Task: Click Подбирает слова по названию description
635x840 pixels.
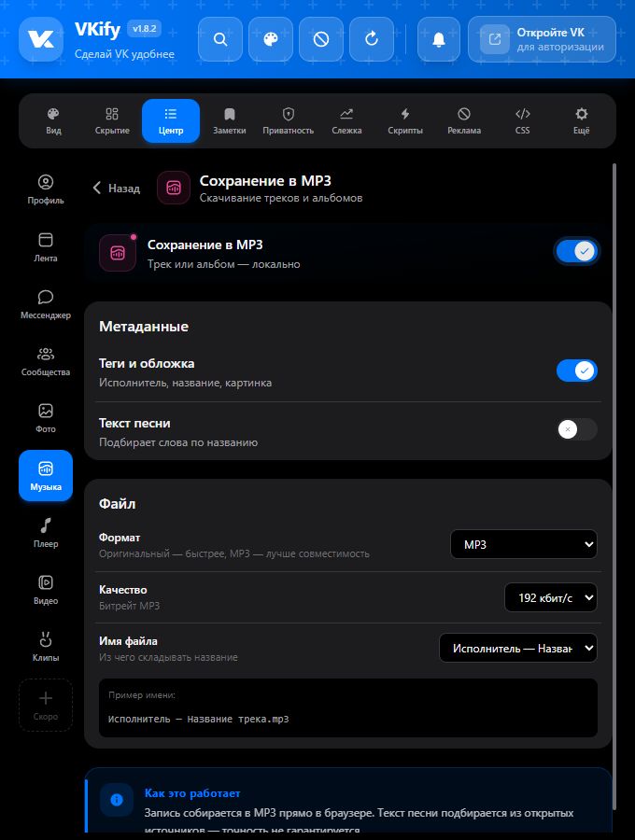Action: 178,442
